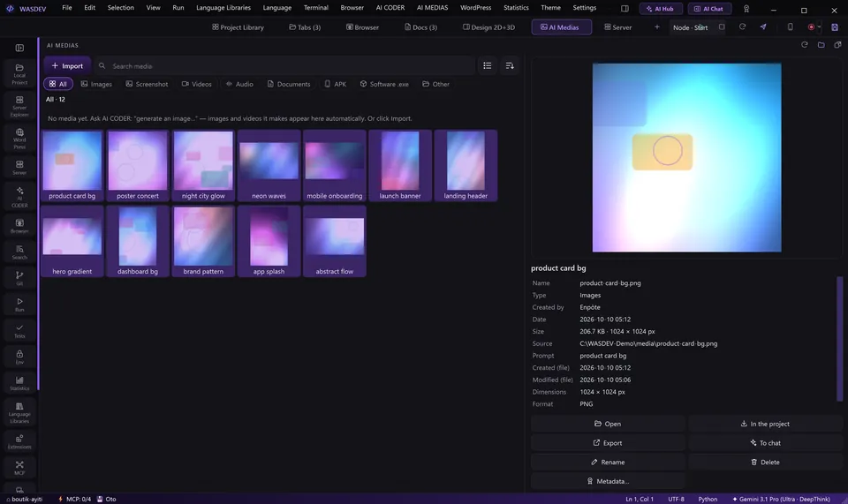Open Language Libraries in the sidebar
The height and width of the screenshot is (504, 848).
19,413
